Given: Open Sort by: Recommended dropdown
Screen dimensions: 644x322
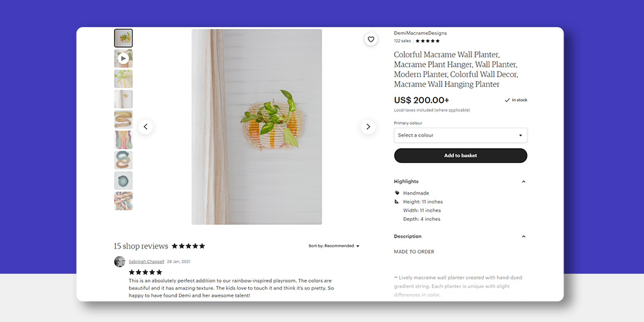Looking at the screenshot, I should click(334, 246).
